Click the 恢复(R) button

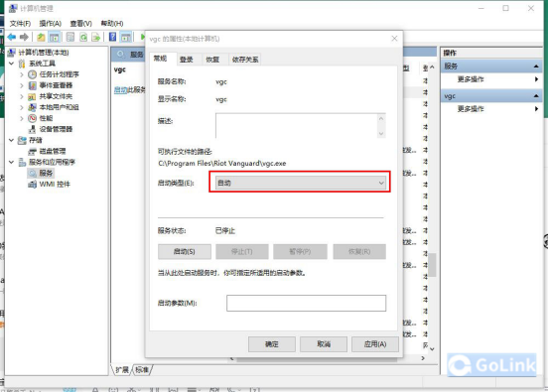click(359, 252)
